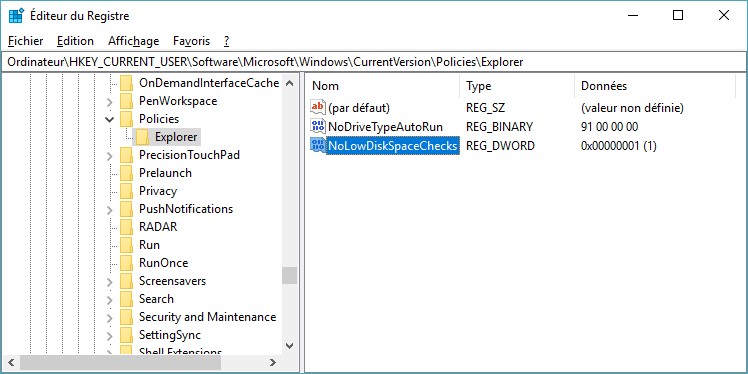Select the OnDemandInterfaceCache key

pos(209,83)
